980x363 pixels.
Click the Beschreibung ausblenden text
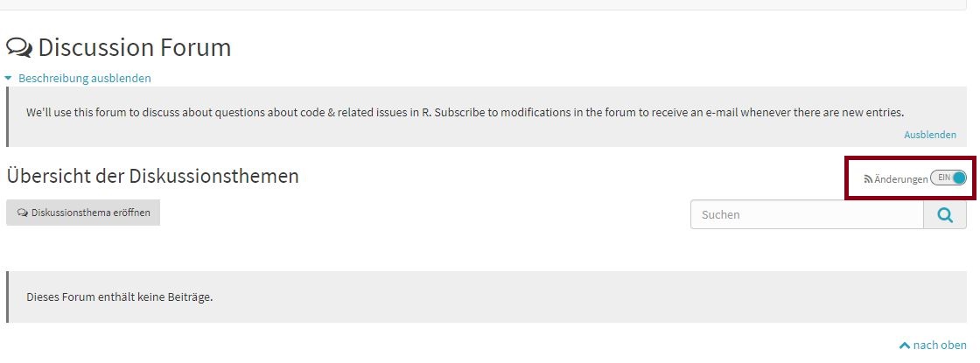click(x=85, y=78)
